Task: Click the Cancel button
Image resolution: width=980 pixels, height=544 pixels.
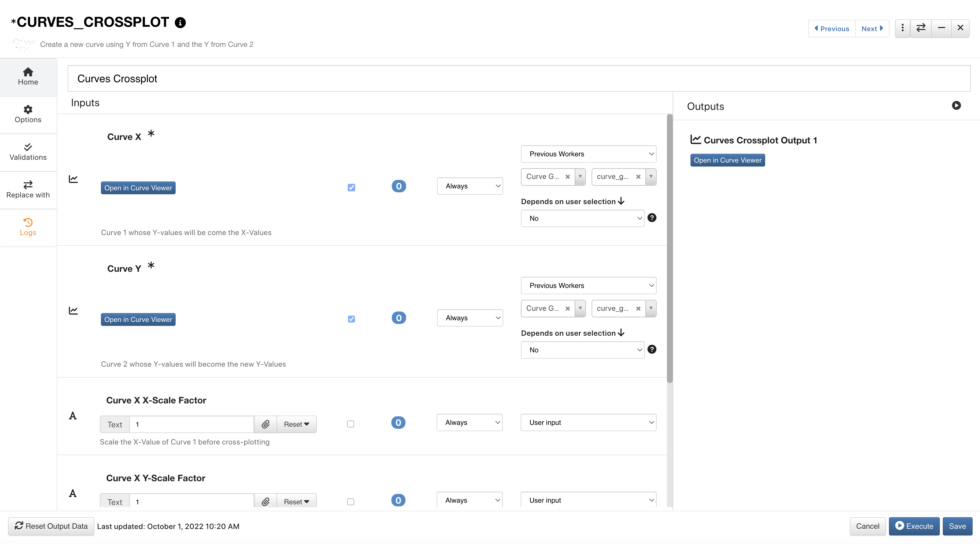Action: pos(867,526)
